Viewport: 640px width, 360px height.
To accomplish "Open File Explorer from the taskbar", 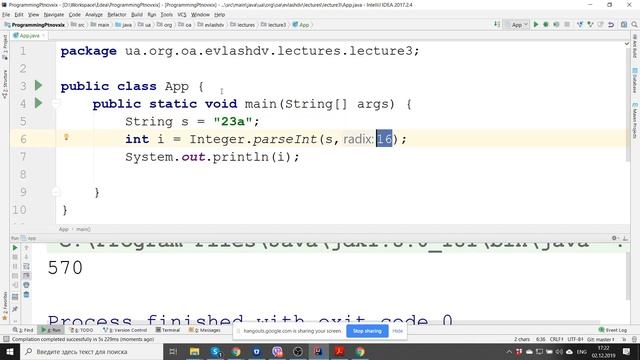I will pyautogui.click(x=195, y=351).
